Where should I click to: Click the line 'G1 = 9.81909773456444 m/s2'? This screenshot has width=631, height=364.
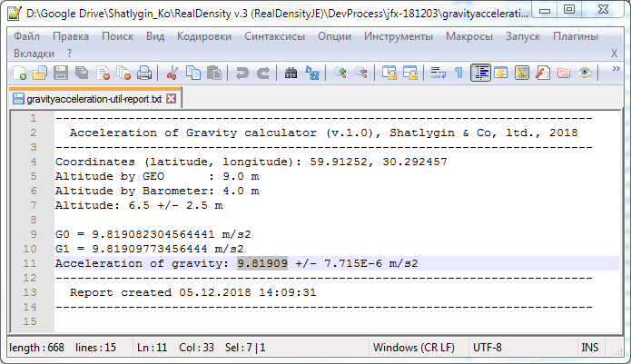(149, 249)
